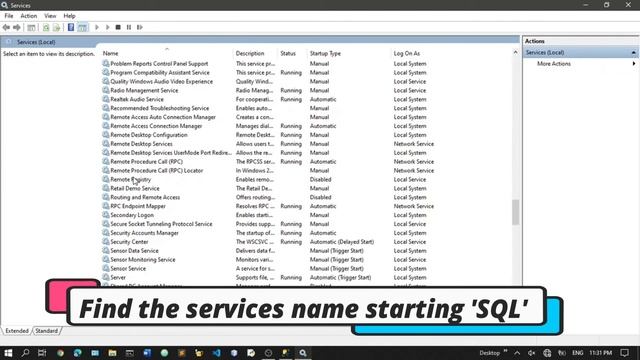
Task: Open the notifications Action Center icon
Action: (x=624, y=353)
